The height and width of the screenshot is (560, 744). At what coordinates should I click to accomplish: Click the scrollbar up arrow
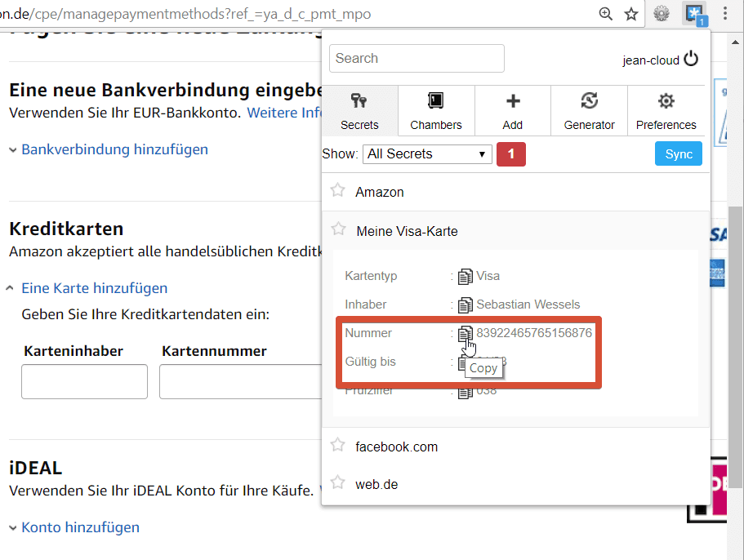736,42
